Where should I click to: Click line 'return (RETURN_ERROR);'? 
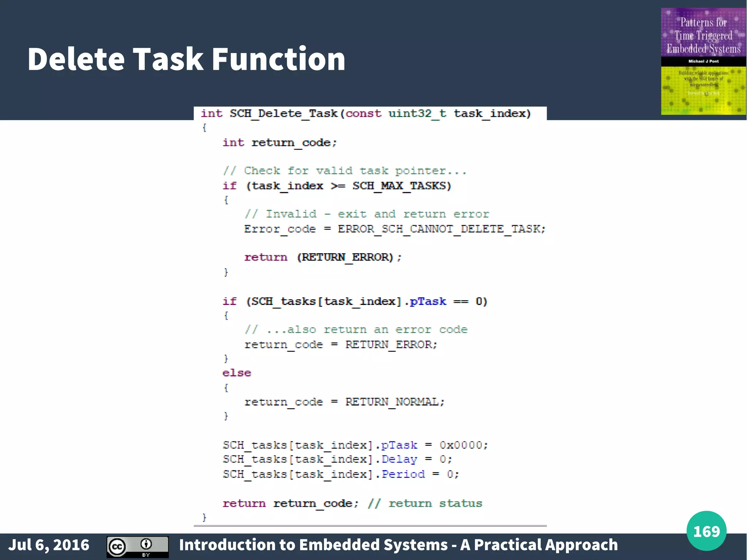[x=323, y=258]
